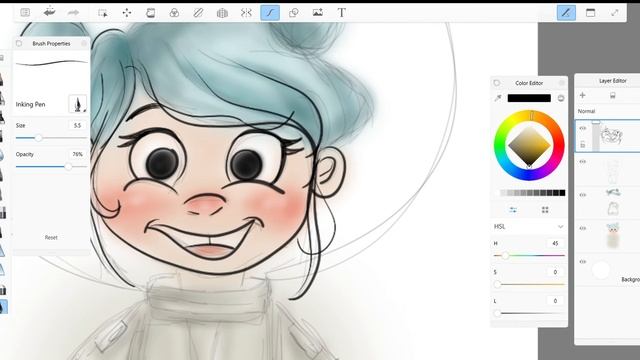Click the L value field

click(555, 301)
